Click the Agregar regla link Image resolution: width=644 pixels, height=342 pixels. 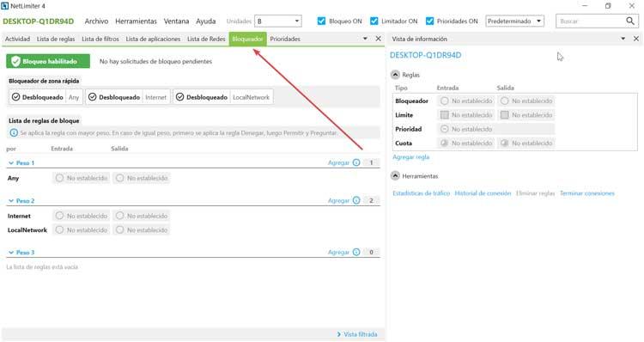point(410,157)
